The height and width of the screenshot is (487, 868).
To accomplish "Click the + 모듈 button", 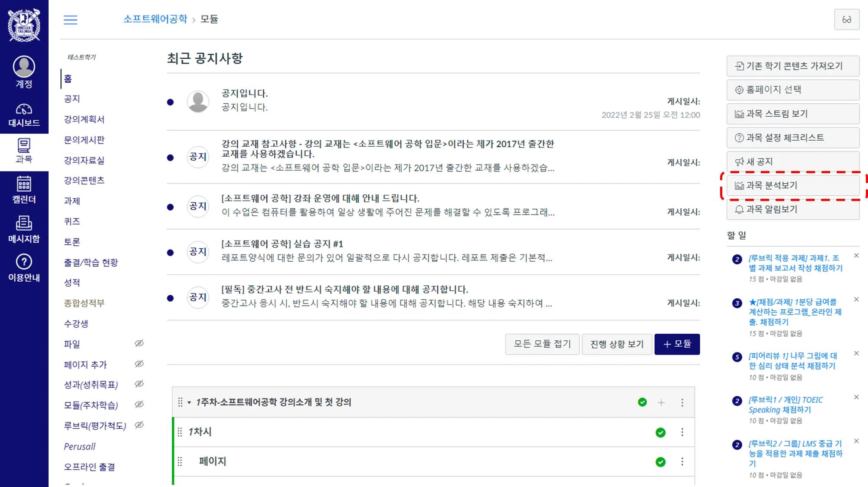I will tap(677, 344).
